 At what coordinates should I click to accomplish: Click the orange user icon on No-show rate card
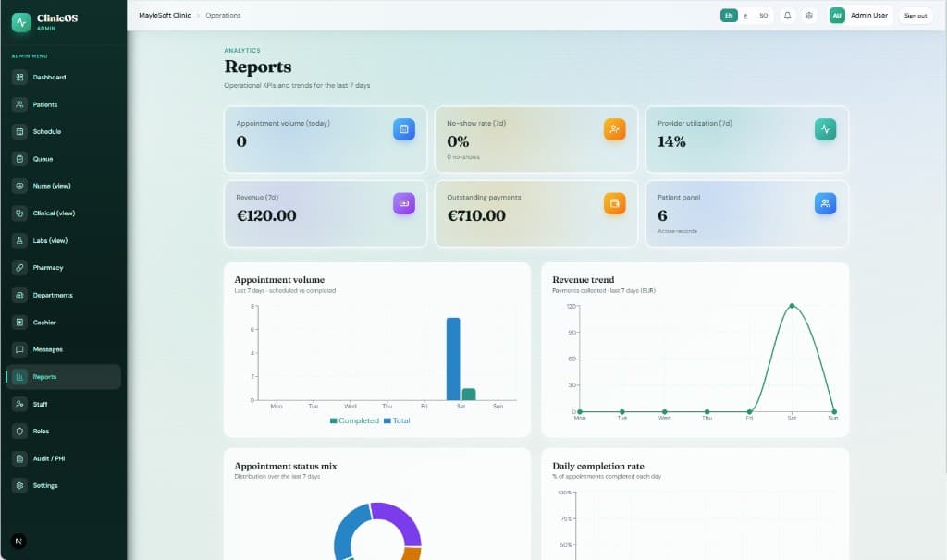(x=615, y=129)
